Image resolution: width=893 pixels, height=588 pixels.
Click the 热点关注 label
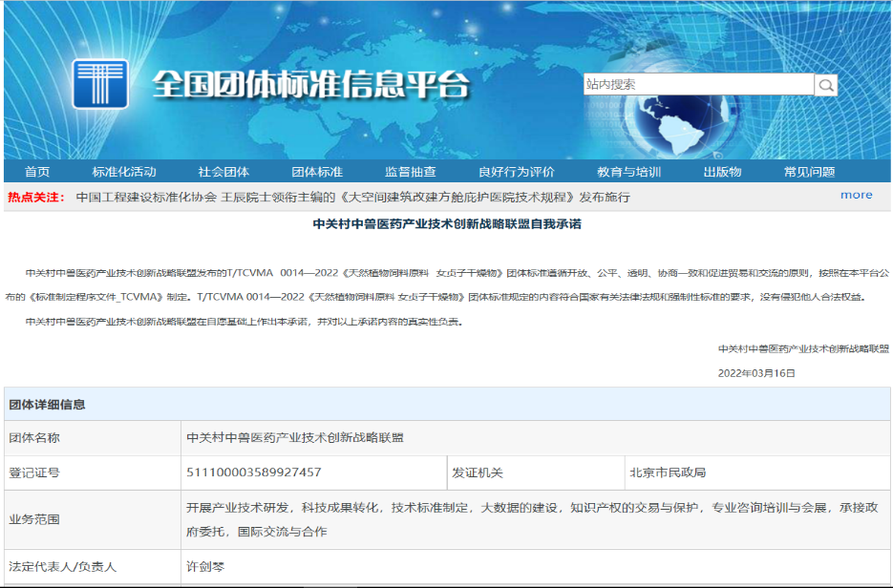pos(36,197)
